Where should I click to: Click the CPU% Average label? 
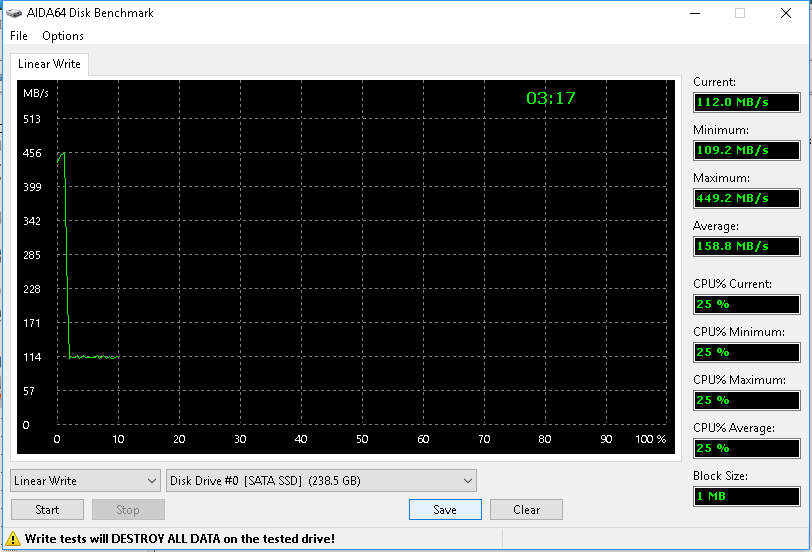pyautogui.click(x=734, y=428)
